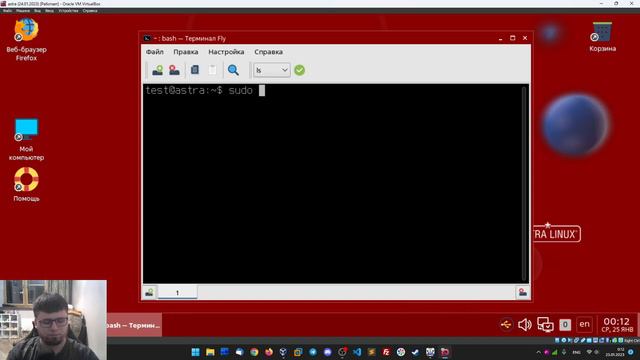Click the Windows Start button

point(196,352)
